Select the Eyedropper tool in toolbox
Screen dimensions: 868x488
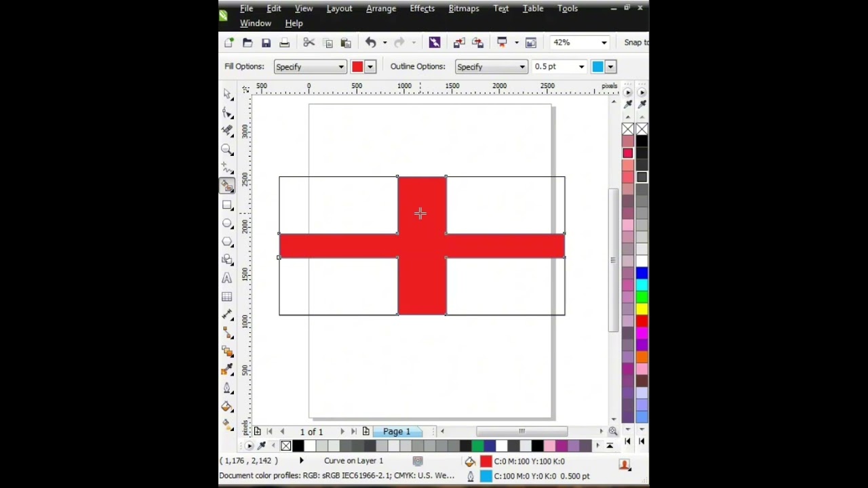click(x=227, y=369)
